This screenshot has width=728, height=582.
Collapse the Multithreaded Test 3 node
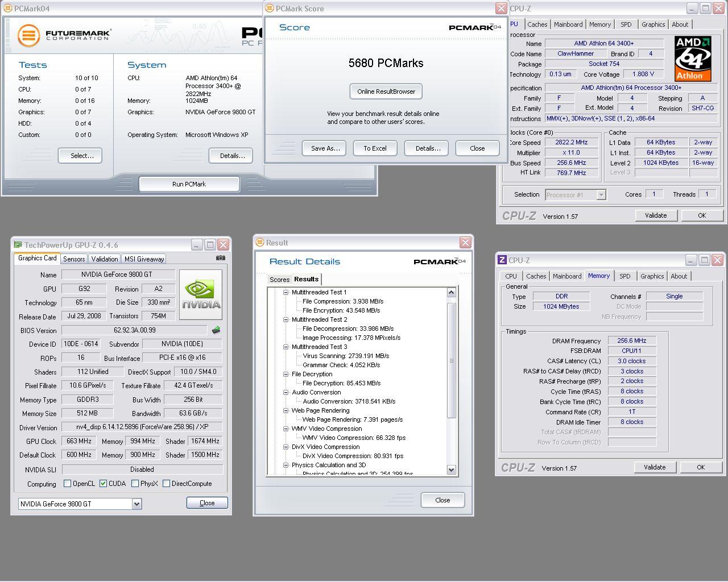[286, 347]
